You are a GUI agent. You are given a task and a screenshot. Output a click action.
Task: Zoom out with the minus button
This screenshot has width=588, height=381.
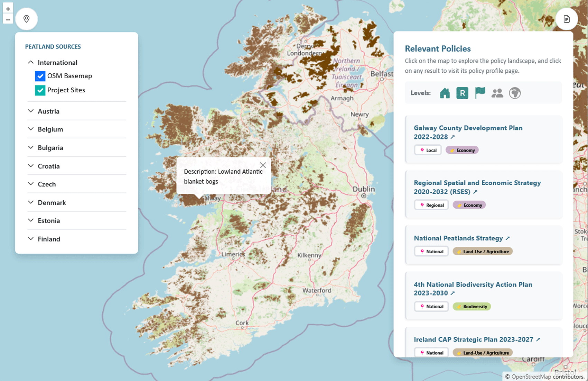click(x=8, y=19)
